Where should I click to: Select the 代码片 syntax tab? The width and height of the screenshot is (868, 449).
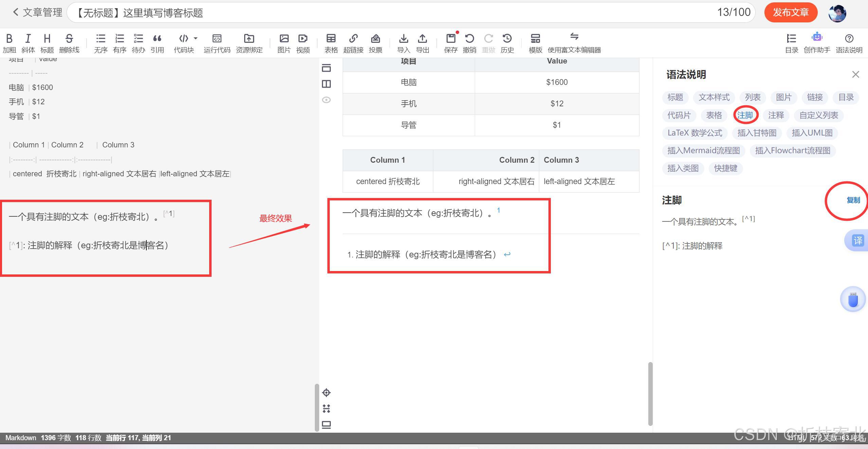point(679,115)
